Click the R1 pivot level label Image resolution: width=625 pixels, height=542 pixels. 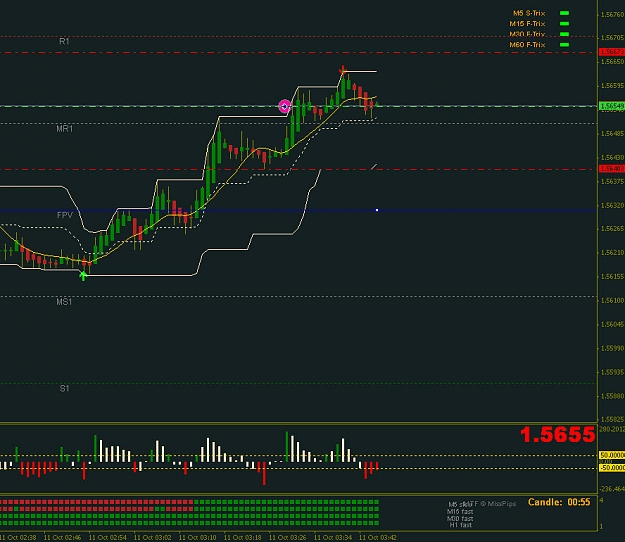[64, 41]
